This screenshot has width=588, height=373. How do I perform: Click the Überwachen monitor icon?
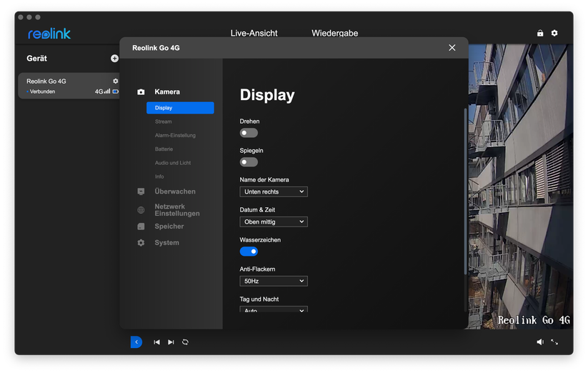click(x=141, y=192)
